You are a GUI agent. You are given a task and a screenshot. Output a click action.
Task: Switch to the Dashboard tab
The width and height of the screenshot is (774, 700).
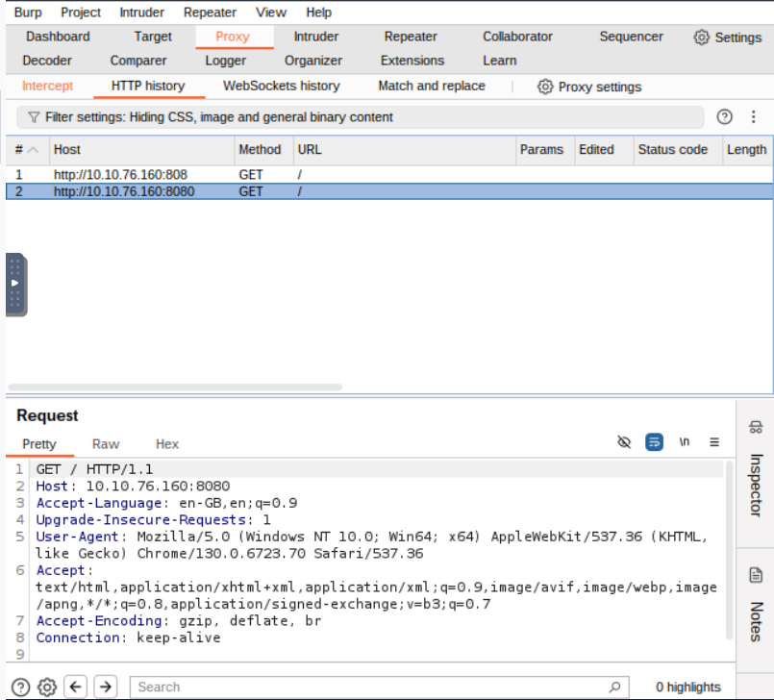58,37
